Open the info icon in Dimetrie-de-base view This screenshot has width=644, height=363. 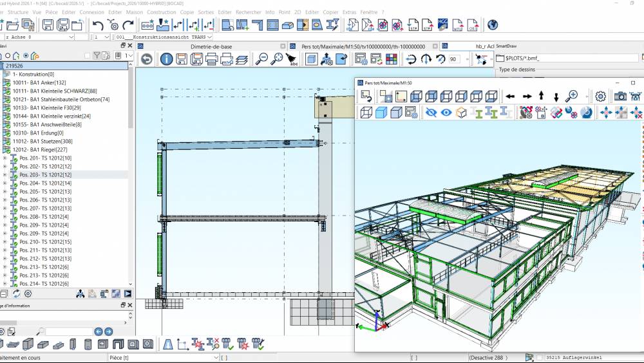pos(166,59)
